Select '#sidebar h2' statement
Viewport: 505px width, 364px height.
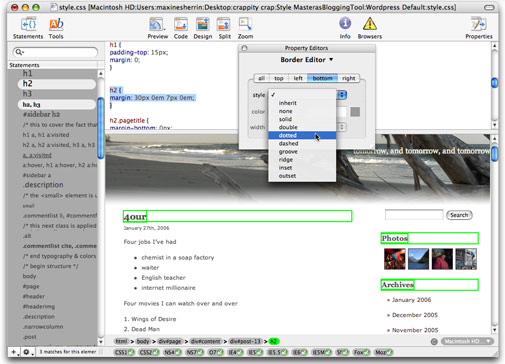click(x=41, y=114)
